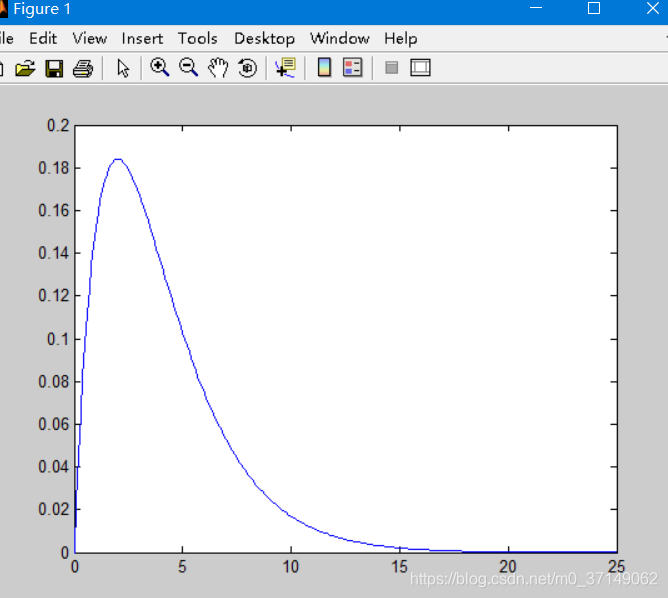The height and width of the screenshot is (598, 668).
Task: Select the Pan hand tool
Action: pyautogui.click(x=218, y=68)
